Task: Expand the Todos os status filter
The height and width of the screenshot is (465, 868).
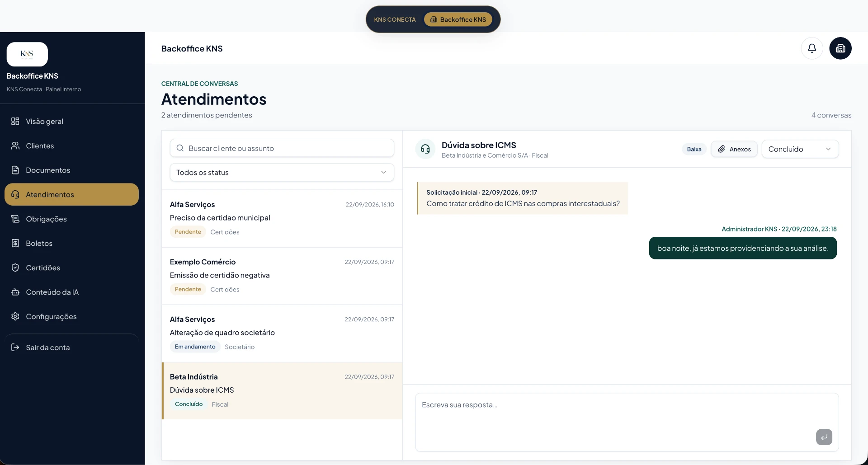Action: pyautogui.click(x=282, y=172)
